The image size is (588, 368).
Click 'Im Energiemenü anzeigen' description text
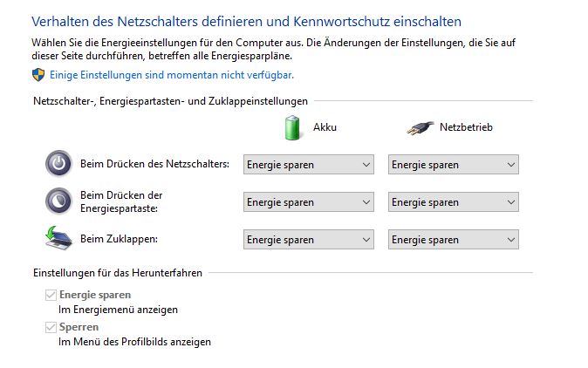(118, 310)
